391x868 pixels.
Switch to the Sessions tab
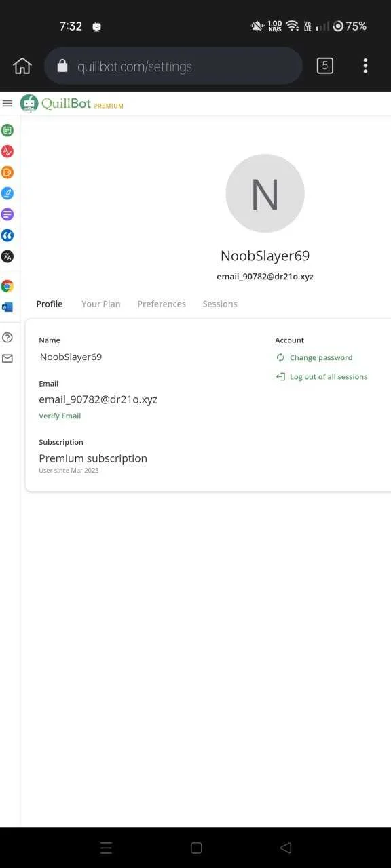pyautogui.click(x=220, y=304)
